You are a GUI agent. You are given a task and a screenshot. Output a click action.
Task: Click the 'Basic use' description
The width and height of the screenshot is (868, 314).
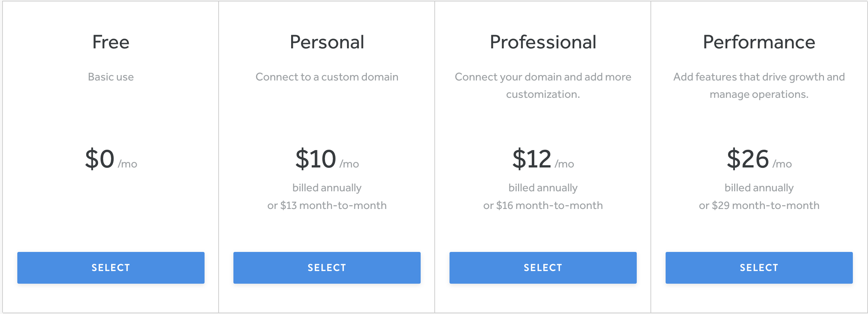coord(111,77)
